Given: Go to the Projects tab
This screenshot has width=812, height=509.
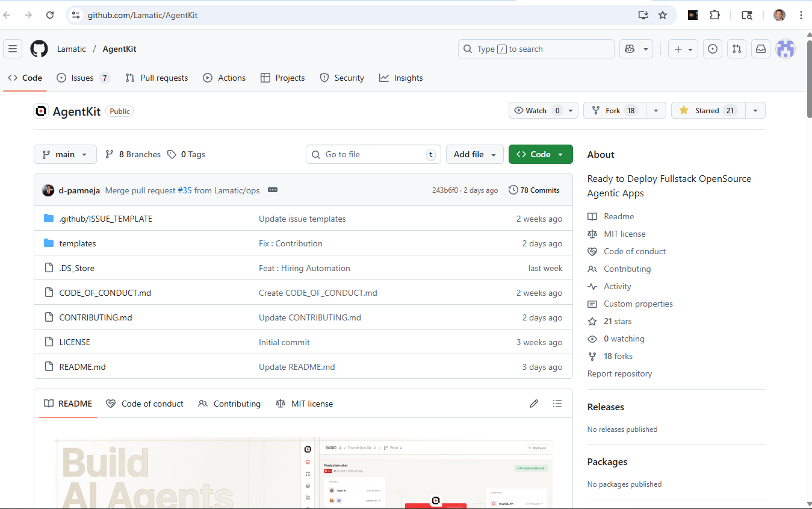Looking at the screenshot, I should coord(282,78).
